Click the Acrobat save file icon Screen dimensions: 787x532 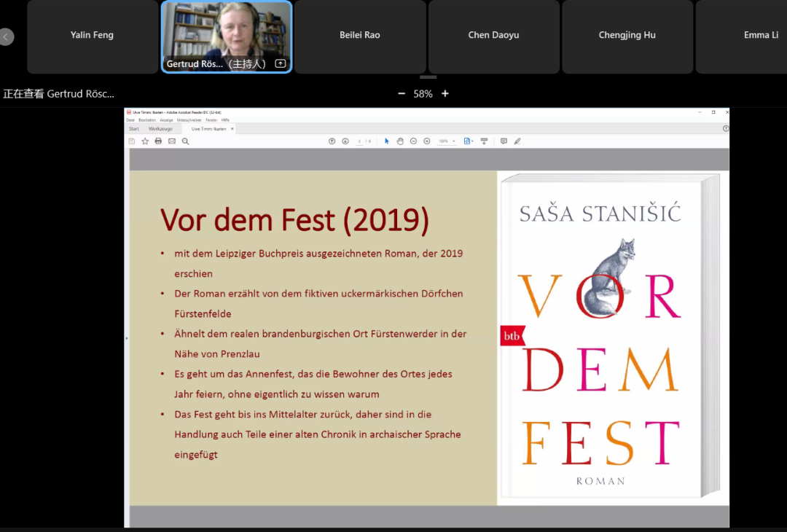click(x=131, y=141)
